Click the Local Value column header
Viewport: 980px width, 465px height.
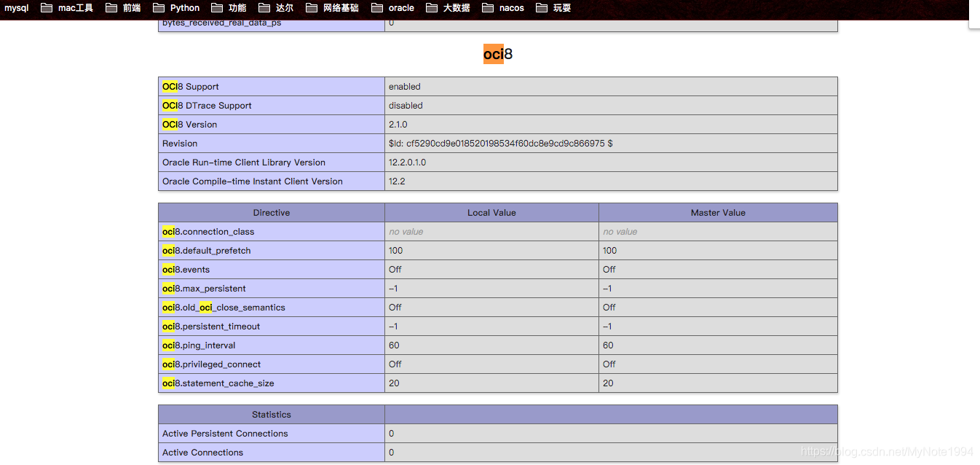tap(491, 213)
